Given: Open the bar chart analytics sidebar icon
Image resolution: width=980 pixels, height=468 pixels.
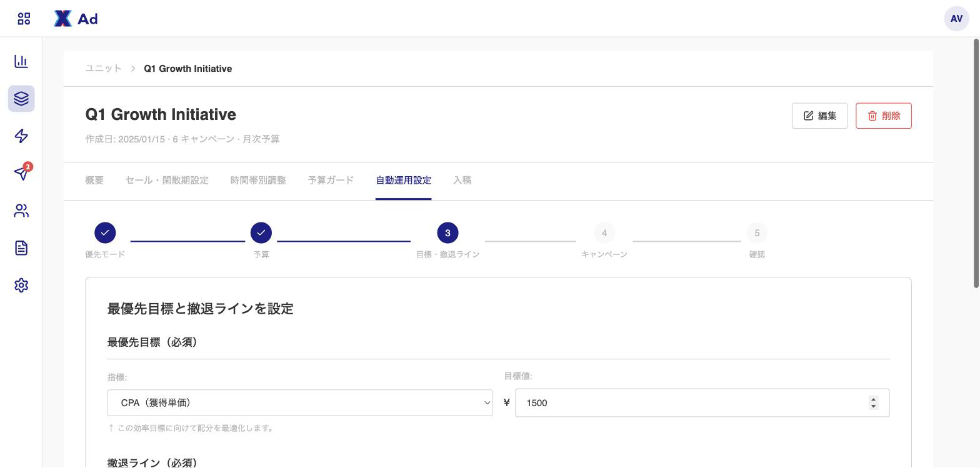Looking at the screenshot, I should point(21,61).
